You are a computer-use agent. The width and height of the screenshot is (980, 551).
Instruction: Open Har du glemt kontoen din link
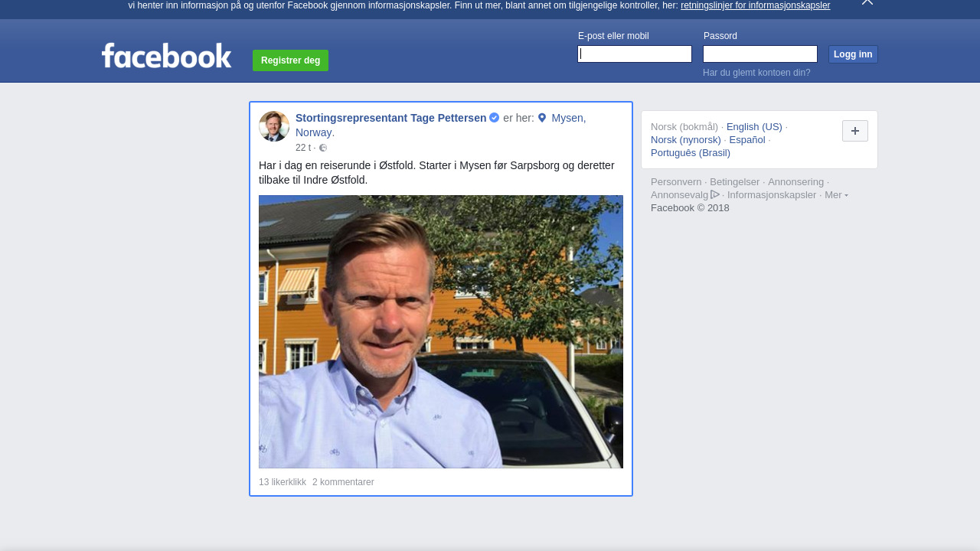(756, 73)
